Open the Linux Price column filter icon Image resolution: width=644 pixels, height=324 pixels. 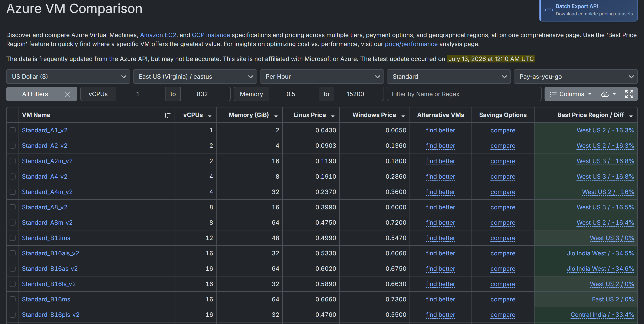coord(333,115)
